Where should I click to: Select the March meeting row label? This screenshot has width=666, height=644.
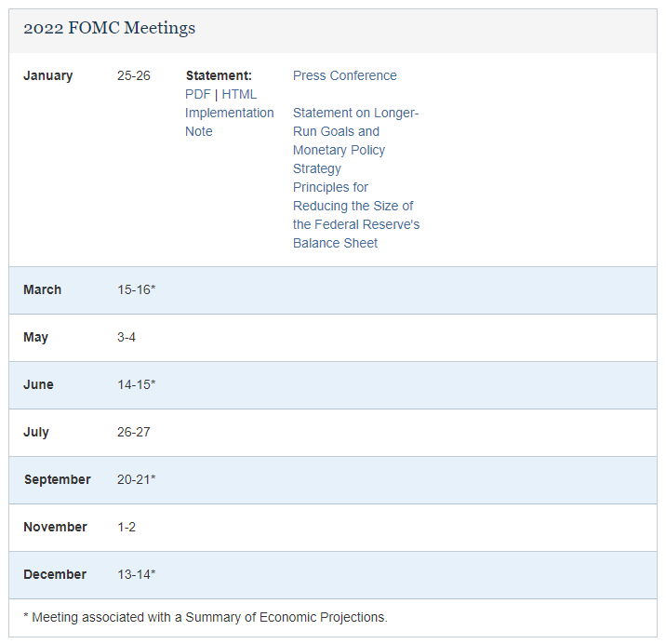pyautogui.click(x=42, y=289)
